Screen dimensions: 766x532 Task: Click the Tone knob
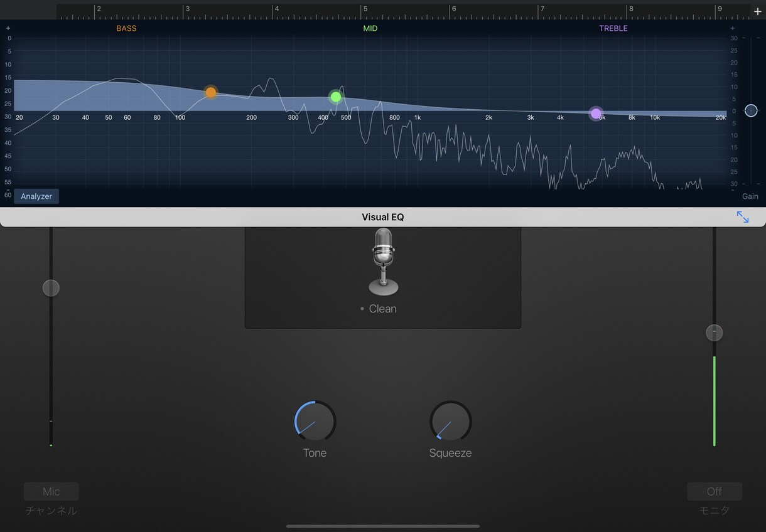tap(315, 421)
